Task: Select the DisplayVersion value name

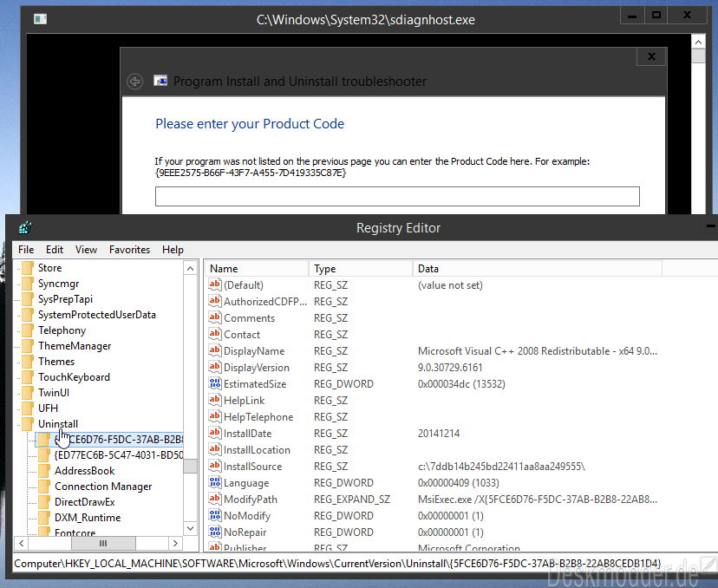Action: click(257, 367)
